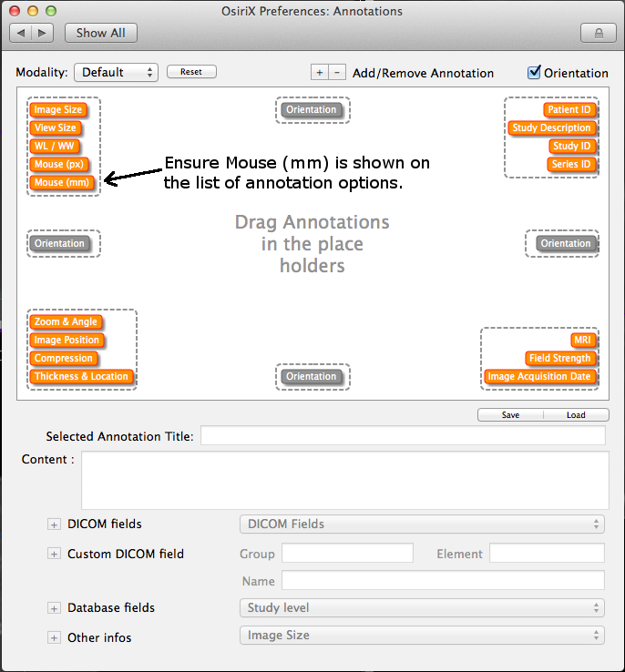The image size is (625, 672).
Task: Open the Study level dropdown
Action: pos(422,607)
